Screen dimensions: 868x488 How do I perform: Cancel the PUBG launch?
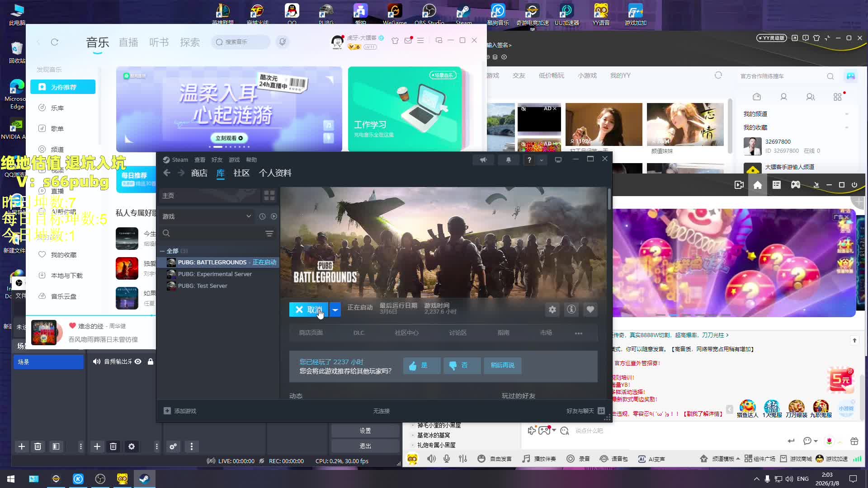[309, 310]
